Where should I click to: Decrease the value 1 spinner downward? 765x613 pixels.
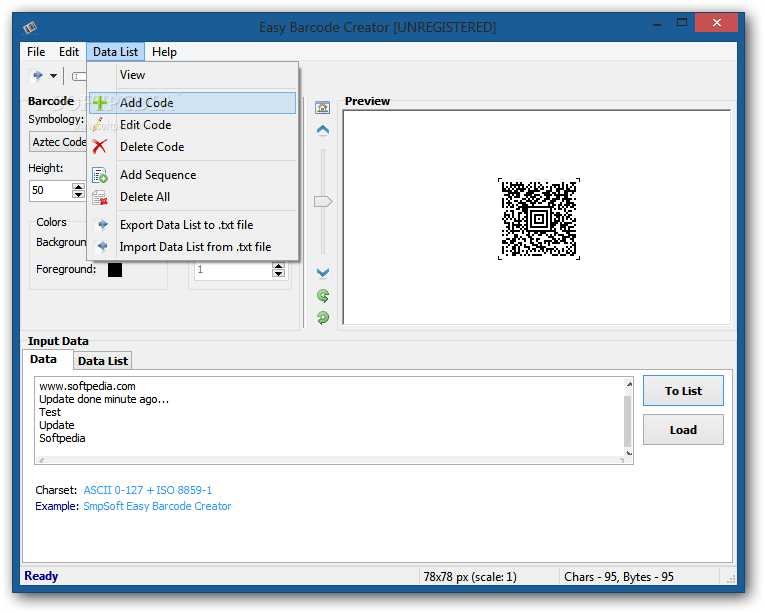click(279, 273)
